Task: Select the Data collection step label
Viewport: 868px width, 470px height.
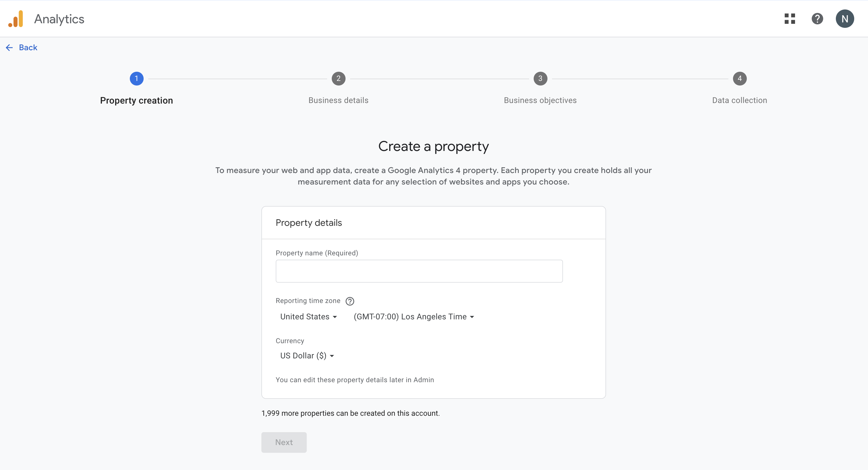Action: (x=739, y=100)
